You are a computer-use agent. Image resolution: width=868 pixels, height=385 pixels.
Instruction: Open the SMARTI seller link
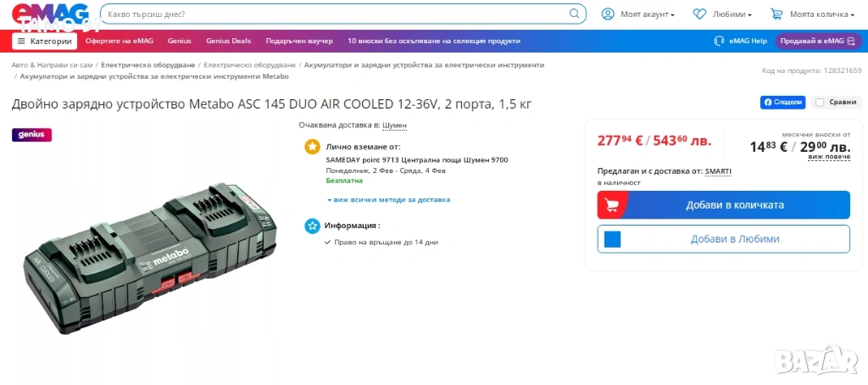(x=718, y=171)
